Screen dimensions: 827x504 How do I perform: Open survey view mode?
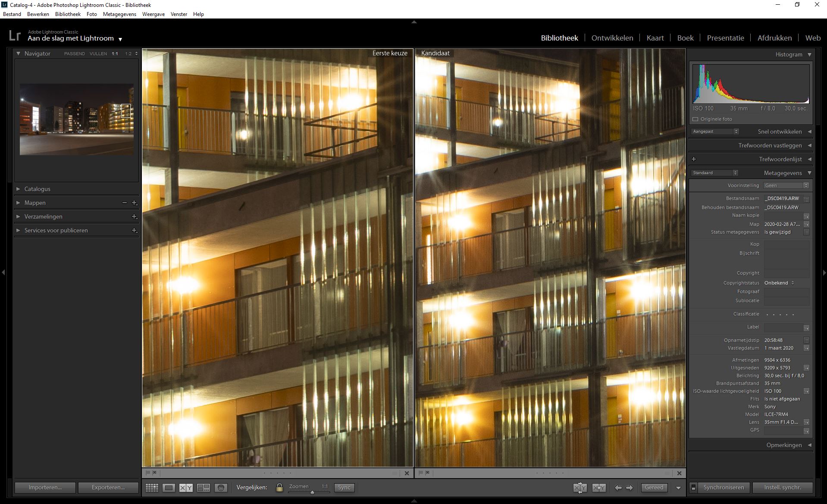(x=203, y=488)
